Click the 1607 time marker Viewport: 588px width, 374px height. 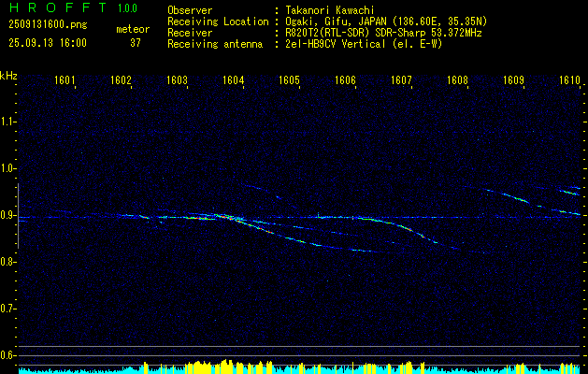pos(402,79)
